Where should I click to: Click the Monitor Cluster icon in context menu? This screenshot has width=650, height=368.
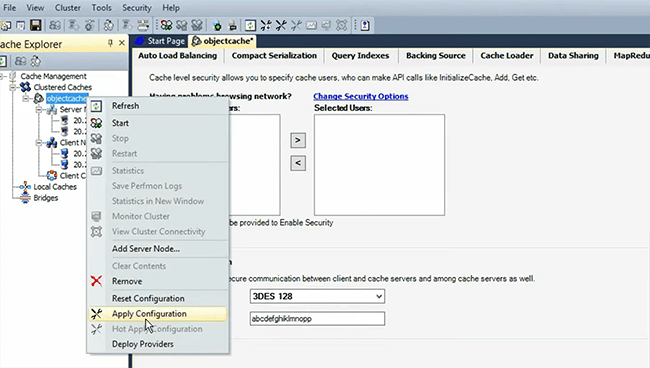pos(96,216)
